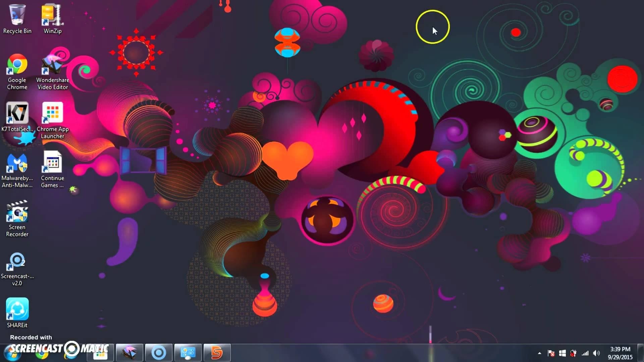
Task: Select the Continue Games shortcut
Action: pos(53,163)
